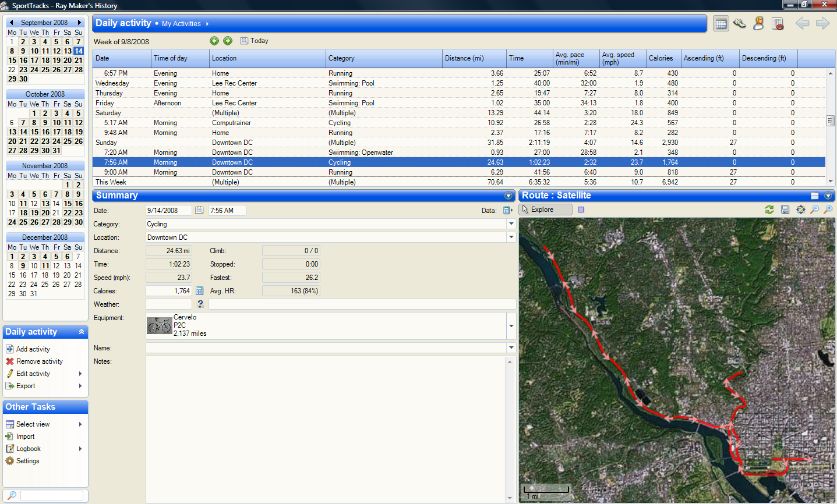Collapse the Daily activity sidebar panel

click(x=82, y=332)
